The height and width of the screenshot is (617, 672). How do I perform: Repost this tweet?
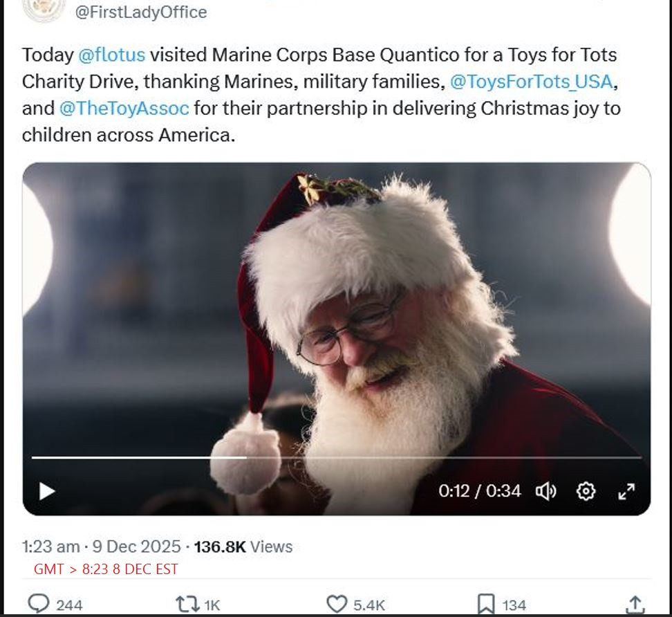(x=187, y=604)
